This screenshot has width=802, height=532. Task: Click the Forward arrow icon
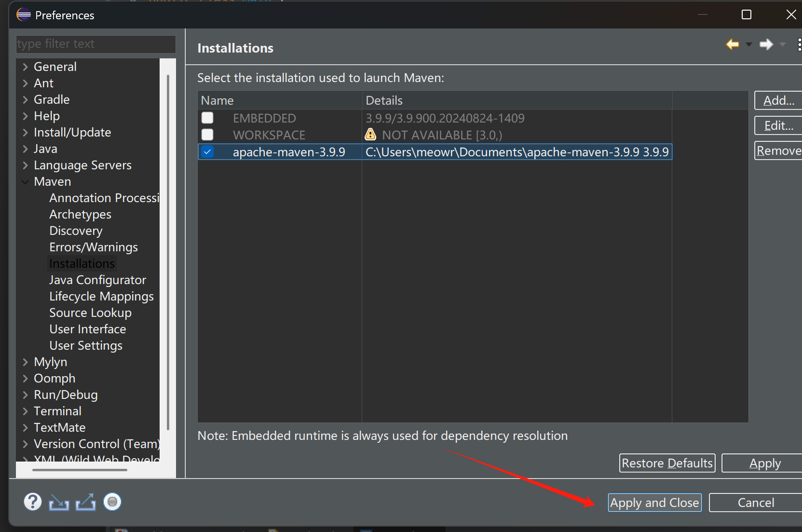click(766, 44)
